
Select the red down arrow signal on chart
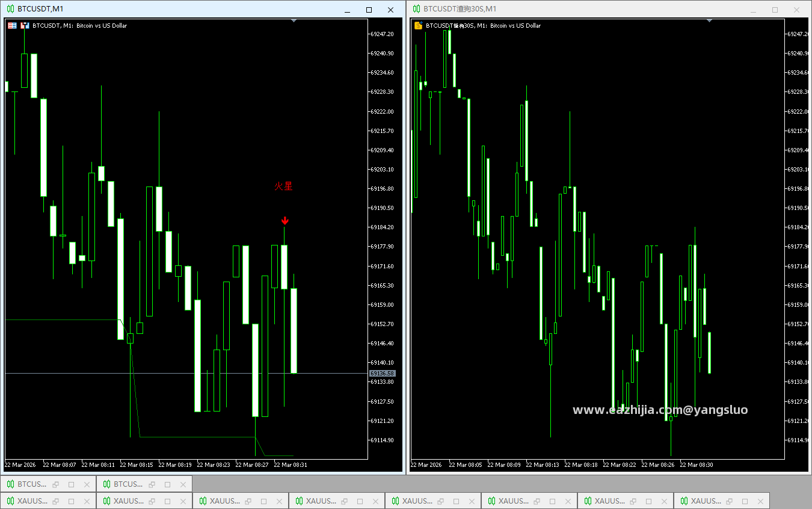(285, 221)
